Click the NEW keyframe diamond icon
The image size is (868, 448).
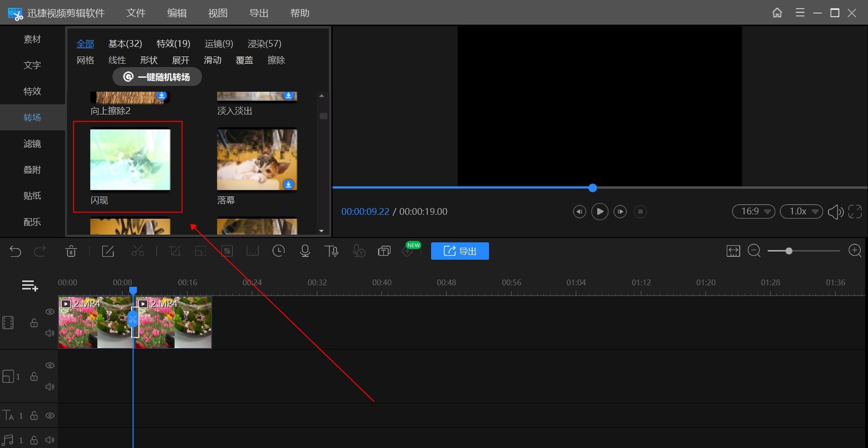[407, 252]
